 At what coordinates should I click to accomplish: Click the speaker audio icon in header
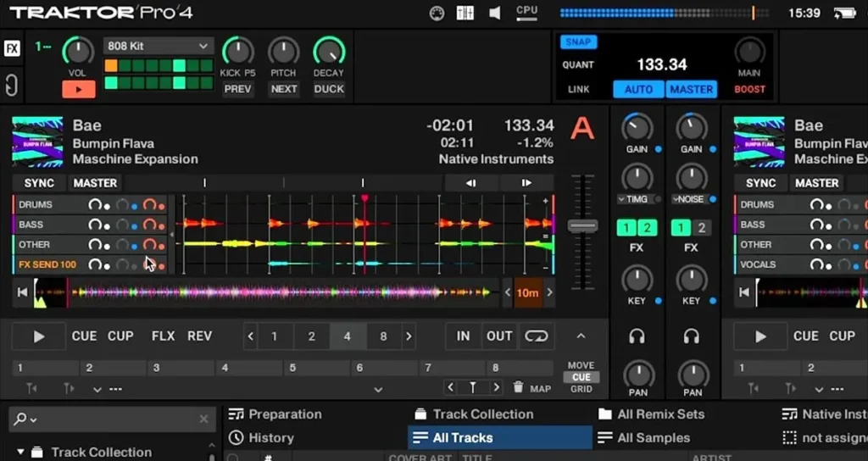point(494,13)
